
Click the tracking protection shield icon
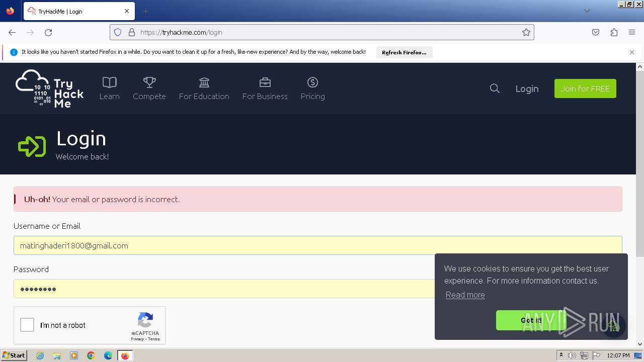tap(118, 32)
